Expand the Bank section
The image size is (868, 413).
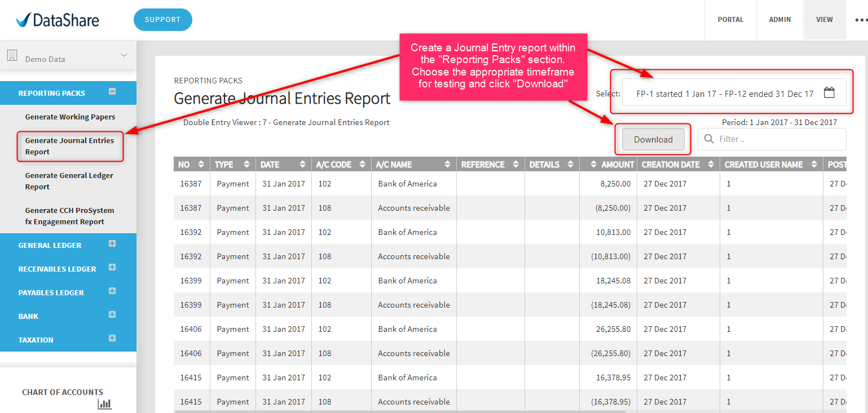coord(112,314)
